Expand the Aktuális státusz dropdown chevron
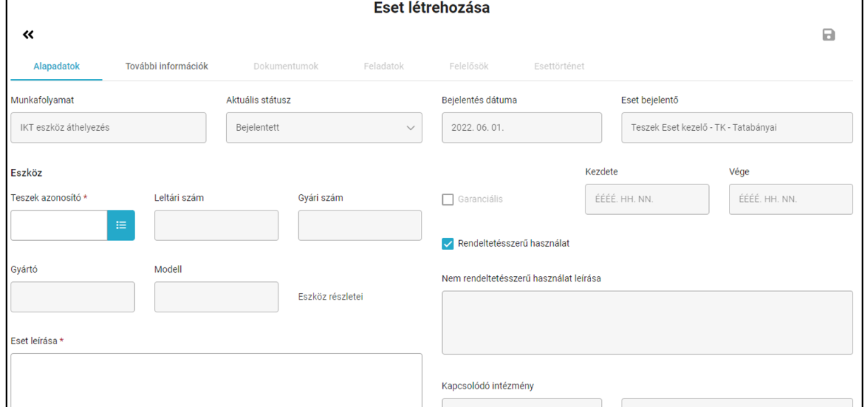 coord(410,128)
